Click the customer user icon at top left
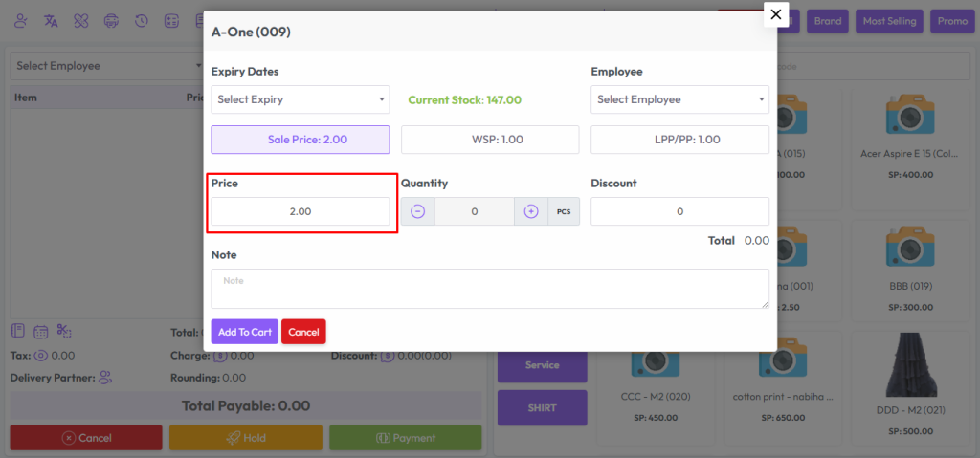This screenshot has width=980, height=458. [21, 21]
